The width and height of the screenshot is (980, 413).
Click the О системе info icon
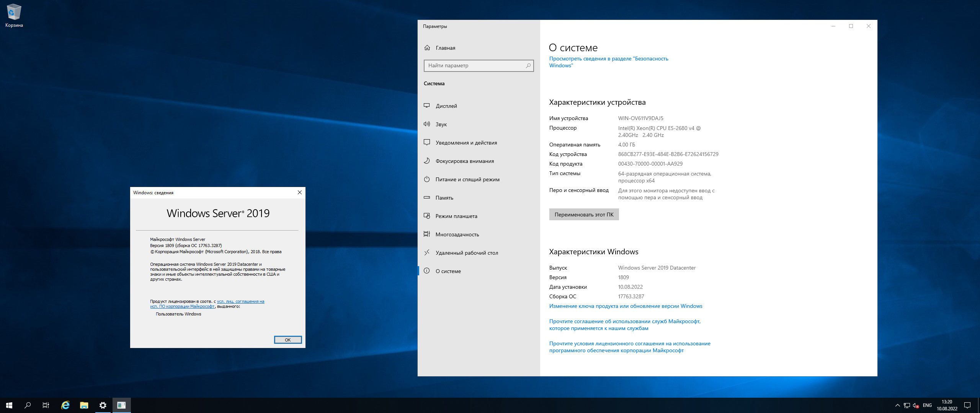(x=427, y=271)
